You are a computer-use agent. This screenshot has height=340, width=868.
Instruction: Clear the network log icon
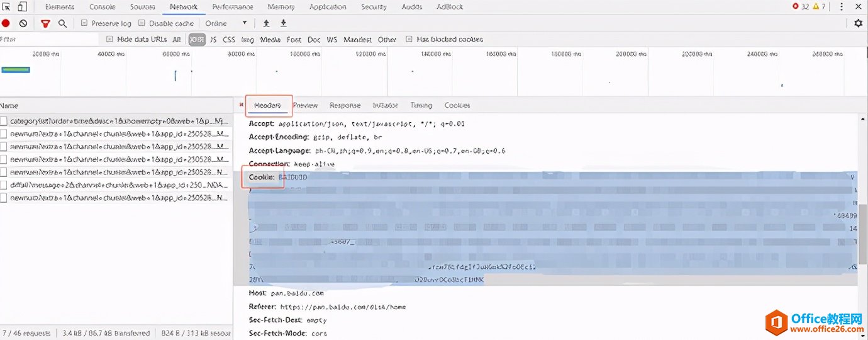coord(23,23)
